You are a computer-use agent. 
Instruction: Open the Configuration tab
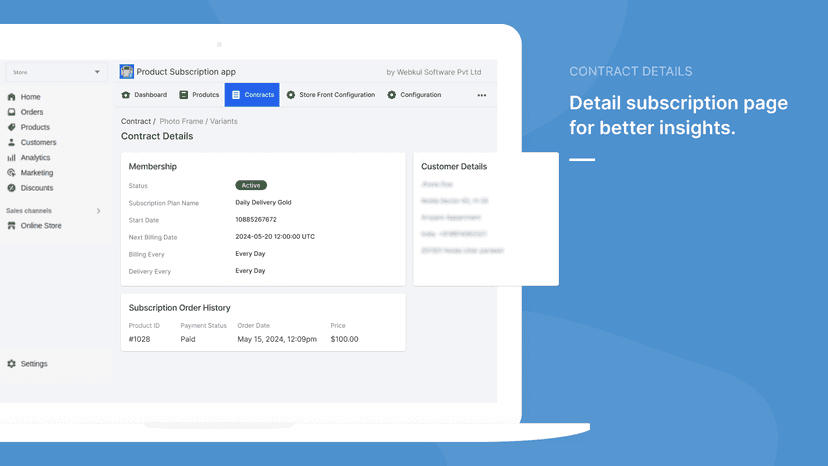point(415,95)
